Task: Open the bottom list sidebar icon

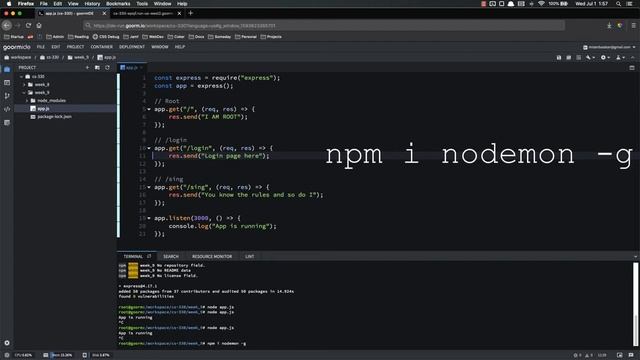Action: 7,122
